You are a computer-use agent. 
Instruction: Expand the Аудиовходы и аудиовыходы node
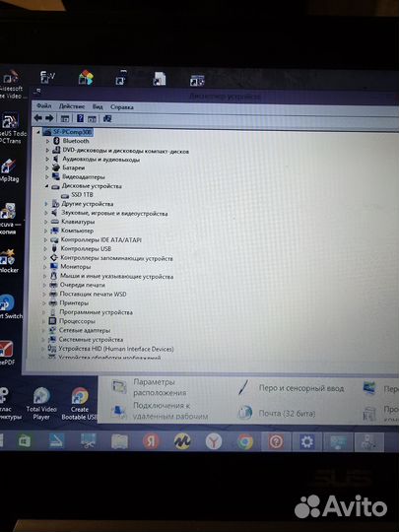pyautogui.click(x=47, y=159)
